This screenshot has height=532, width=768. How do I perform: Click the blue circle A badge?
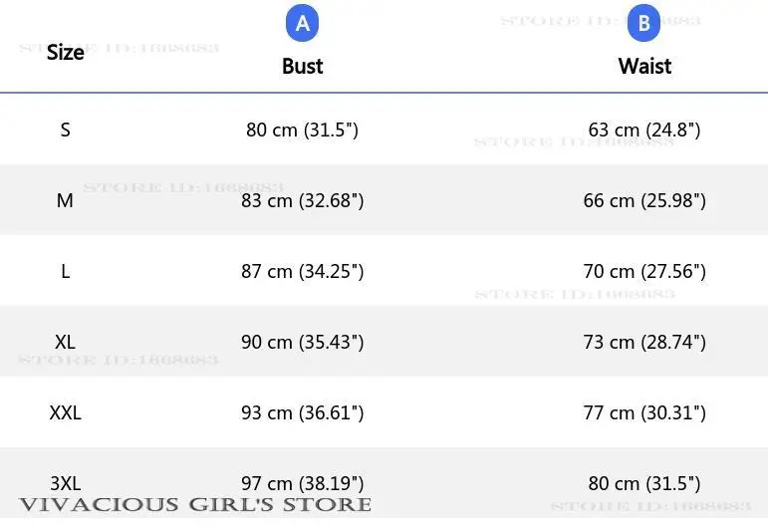tap(302, 24)
